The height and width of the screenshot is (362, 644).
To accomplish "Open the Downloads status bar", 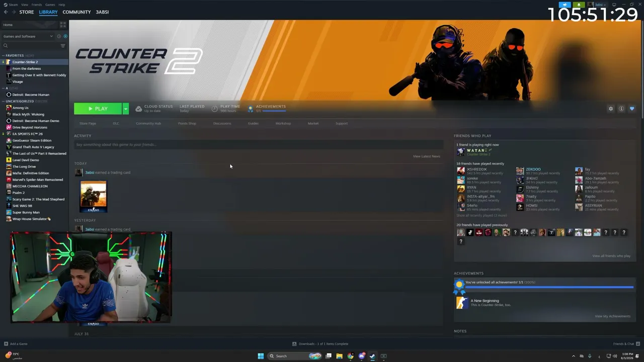I will (x=320, y=344).
